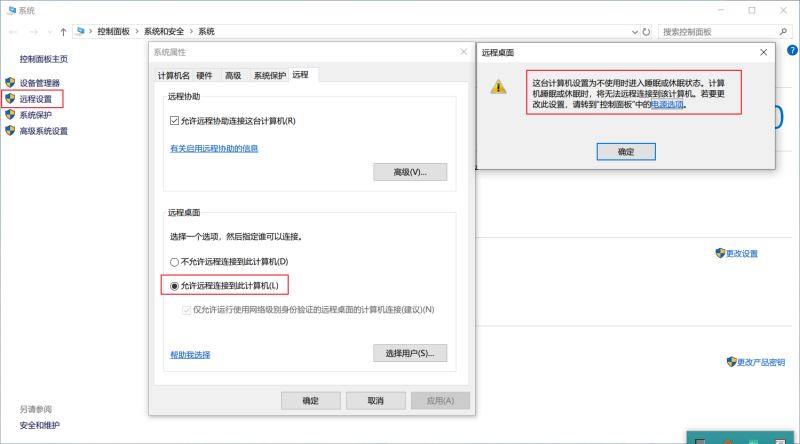Click the 远程设置 shield link
800x444 pixels.
(35, 99)
